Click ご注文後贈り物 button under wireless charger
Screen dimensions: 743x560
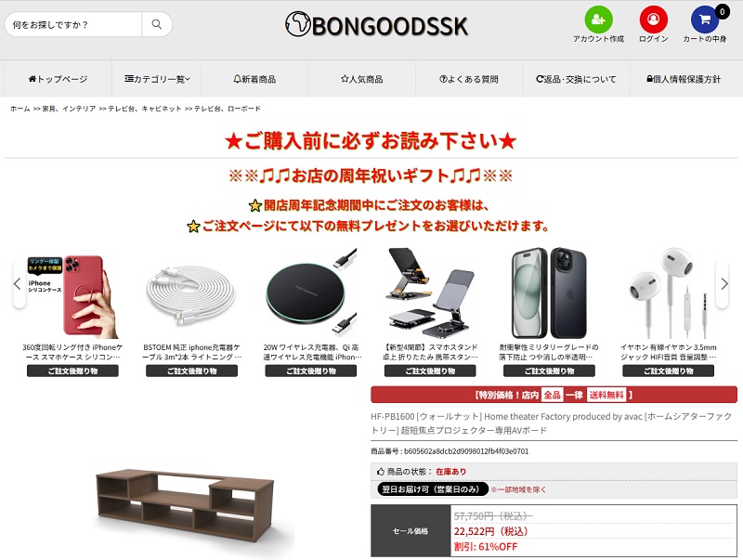(x=311, y=371)
